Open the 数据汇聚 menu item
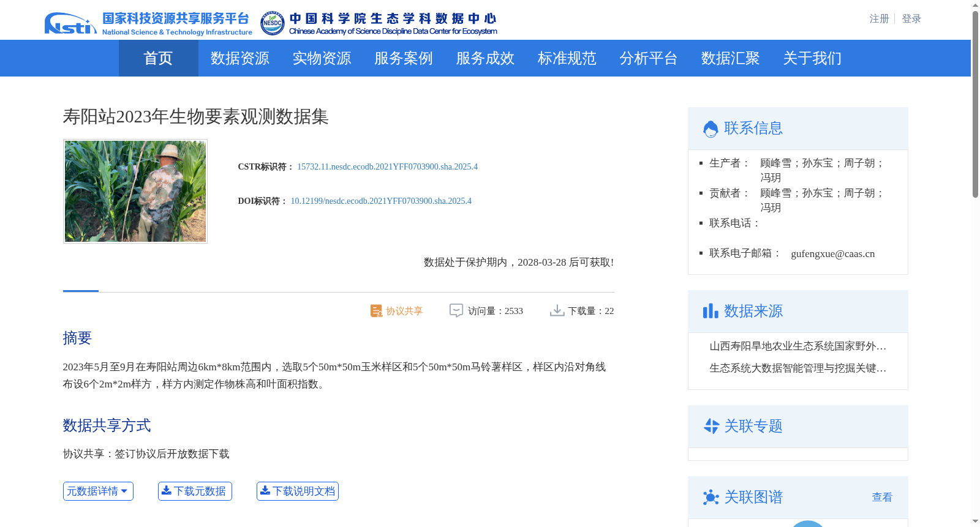Screen dimensions: 980x527 tap(731, 58)
